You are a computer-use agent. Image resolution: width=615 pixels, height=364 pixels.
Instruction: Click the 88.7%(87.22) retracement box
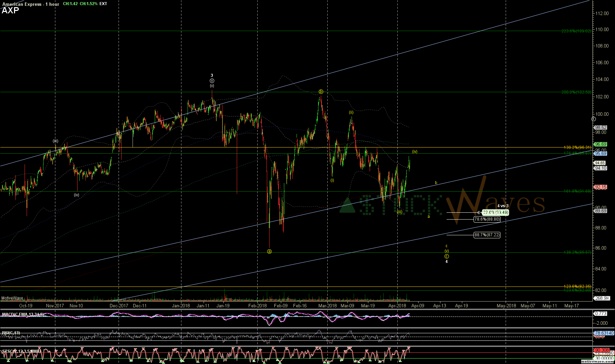pyautogui.click(x=487, y=235)
